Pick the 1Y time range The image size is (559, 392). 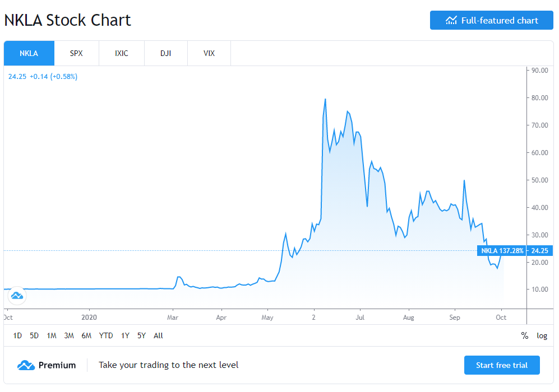(x=125, y=335)
